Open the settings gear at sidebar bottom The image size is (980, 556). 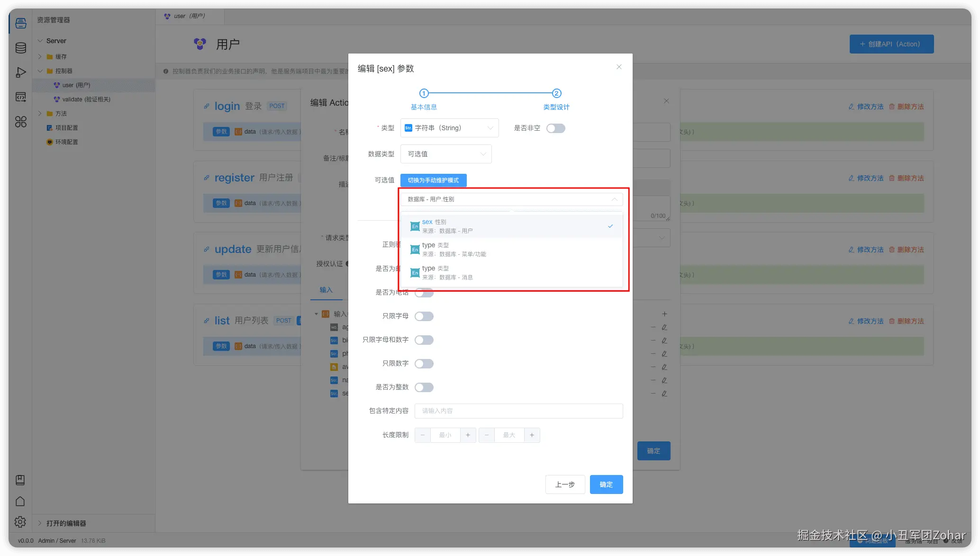(x=20, y=522)
